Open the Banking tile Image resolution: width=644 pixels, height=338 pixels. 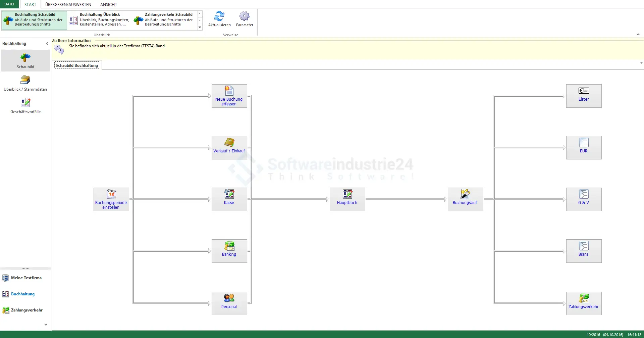tap(229, 251)
